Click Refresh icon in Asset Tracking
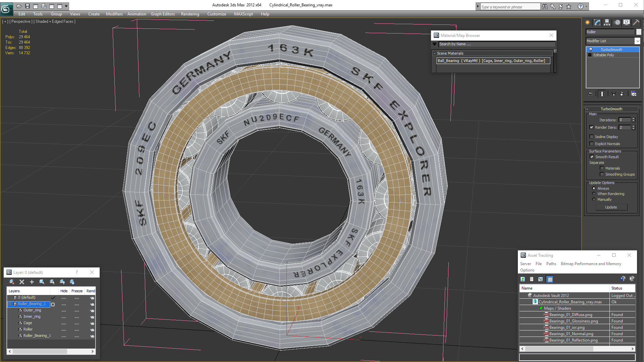Screen dimensions: 644x362 coord(523,279)
